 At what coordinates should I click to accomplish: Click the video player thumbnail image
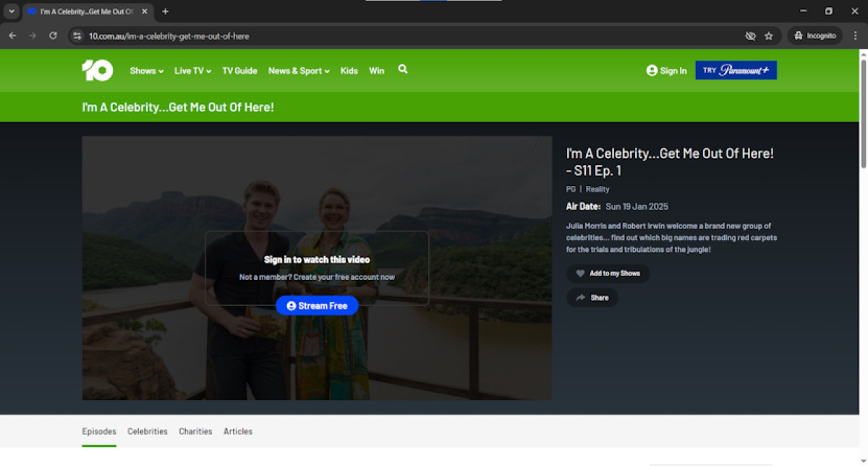point(317,268)
